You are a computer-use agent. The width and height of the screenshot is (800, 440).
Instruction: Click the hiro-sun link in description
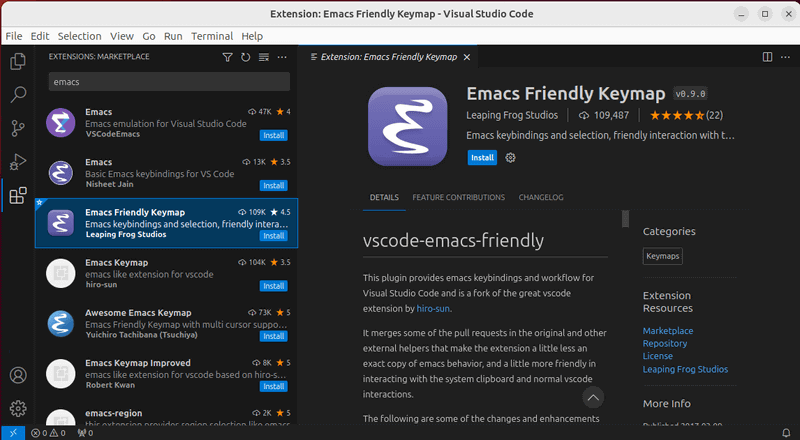pos(433,309)
